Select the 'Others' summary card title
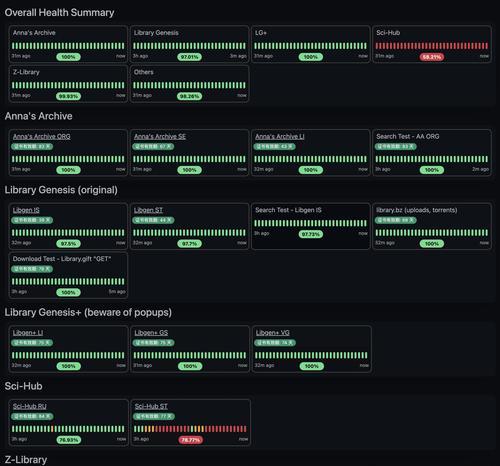Screen dimensions: 500x466 tap(144, 72)
